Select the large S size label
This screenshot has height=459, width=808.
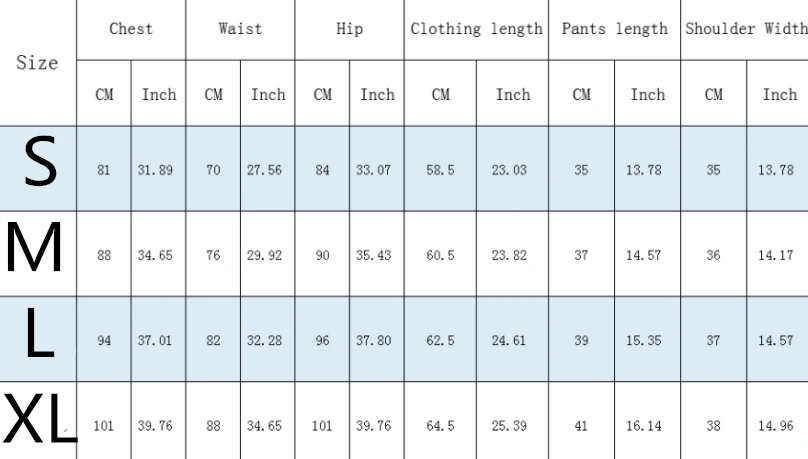point(40,162)
